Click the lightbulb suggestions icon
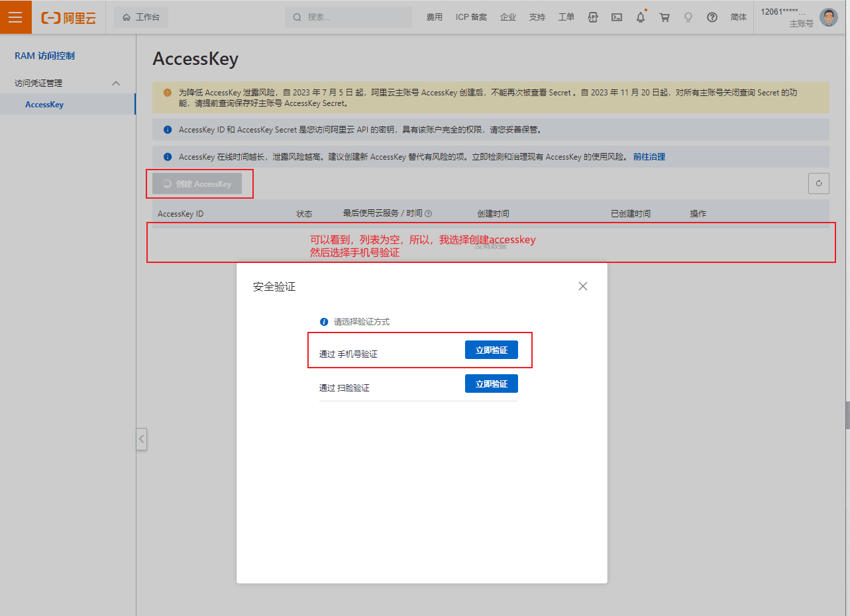Viewport: 850px width, 616px height. pyautogui.click(x=688, y=17)
